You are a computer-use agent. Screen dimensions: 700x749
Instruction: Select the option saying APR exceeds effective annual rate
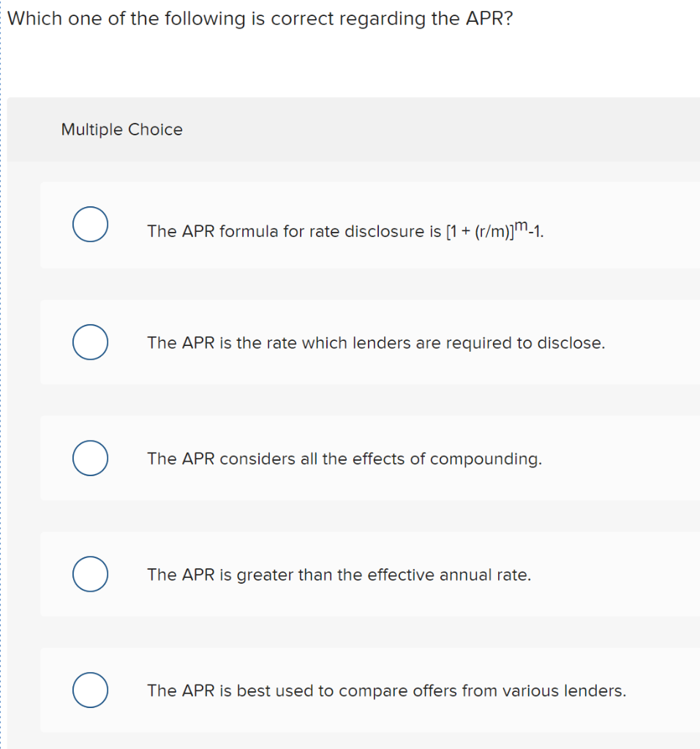click(90, 574)
